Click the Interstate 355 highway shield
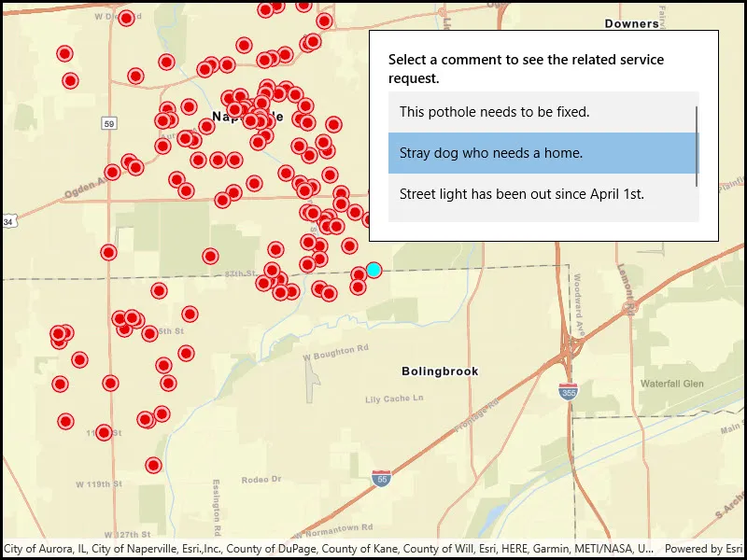 tap(569, 391)
